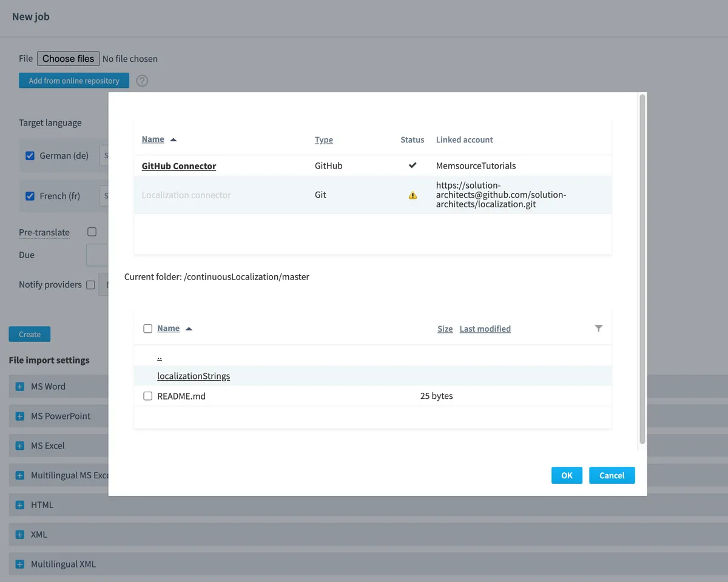The height and width of the screenshot is (582, 728).
Task: Sort connectors by Type column
Action: [324, 139]
